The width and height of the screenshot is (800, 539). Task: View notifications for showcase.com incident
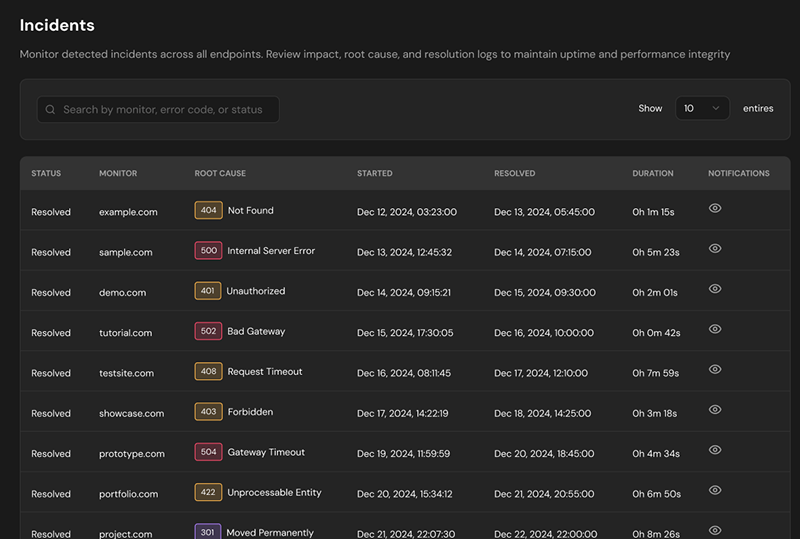pos(715,410)
